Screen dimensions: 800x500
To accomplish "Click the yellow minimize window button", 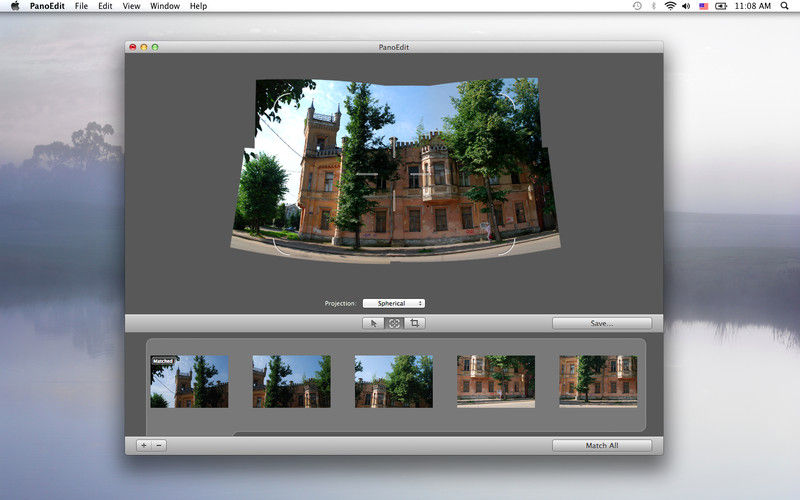I will 144,47.
